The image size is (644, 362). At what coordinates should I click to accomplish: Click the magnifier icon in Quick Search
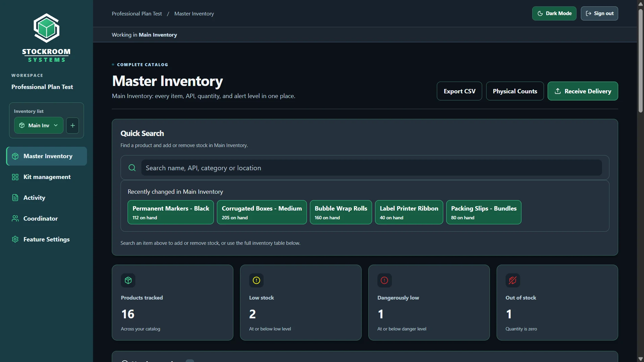[x=132, y=168]
